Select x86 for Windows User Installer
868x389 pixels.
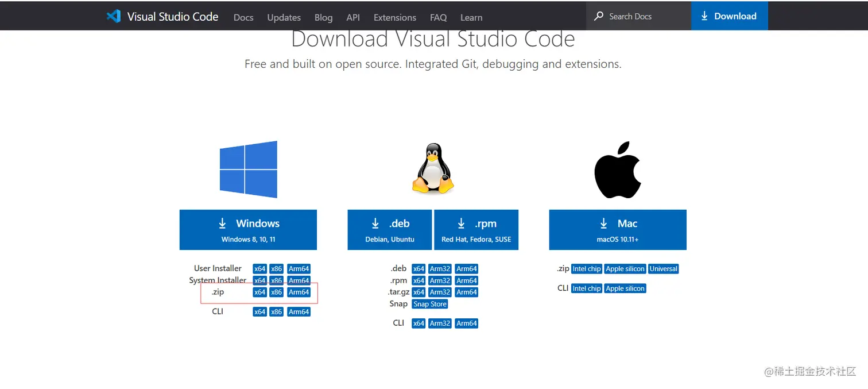coord(277,269)
